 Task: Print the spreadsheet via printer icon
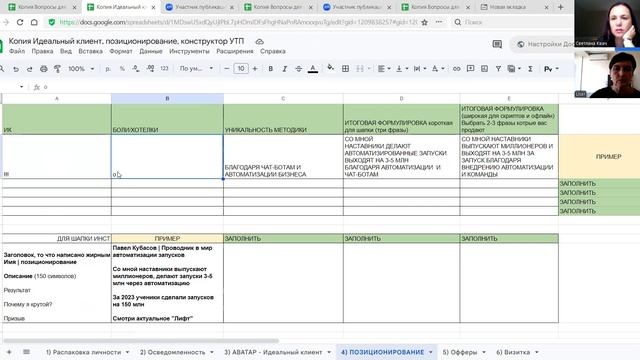(44, 69)
